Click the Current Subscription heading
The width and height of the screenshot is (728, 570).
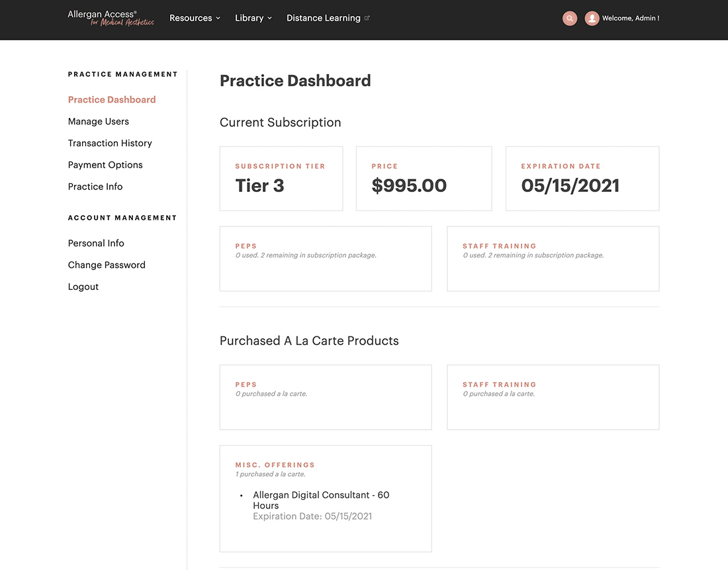tap(281, 122)
